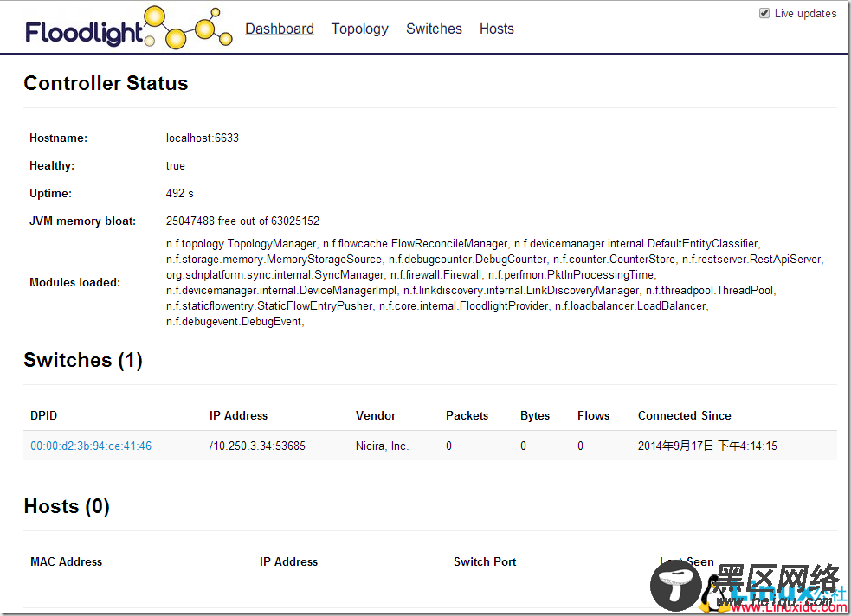This screenshot has height=616, width=851.
Task: Click the Healthy: label
Action: click(52, 165)
